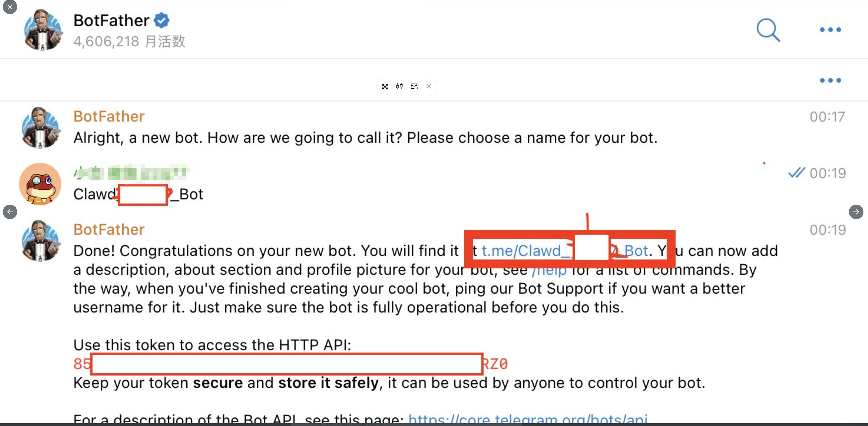
Task: Close the image viewer with top-left X
Action: 10,7
